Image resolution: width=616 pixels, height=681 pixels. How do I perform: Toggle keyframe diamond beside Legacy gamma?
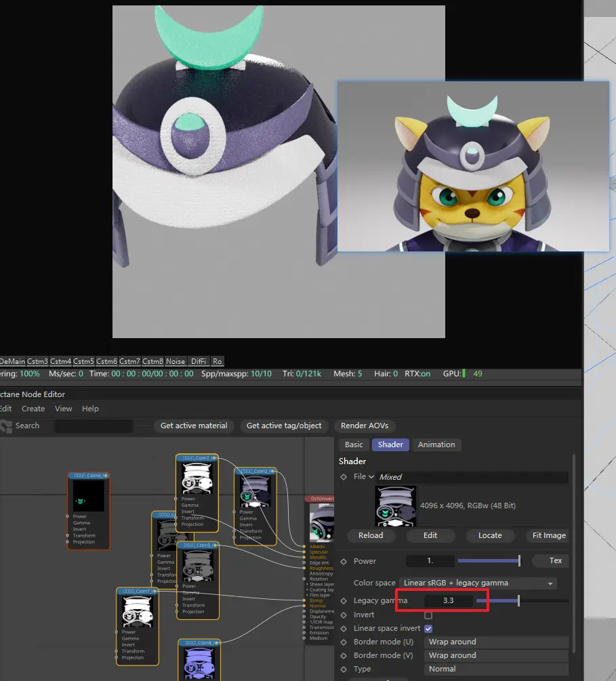click(x=344, y=601)
